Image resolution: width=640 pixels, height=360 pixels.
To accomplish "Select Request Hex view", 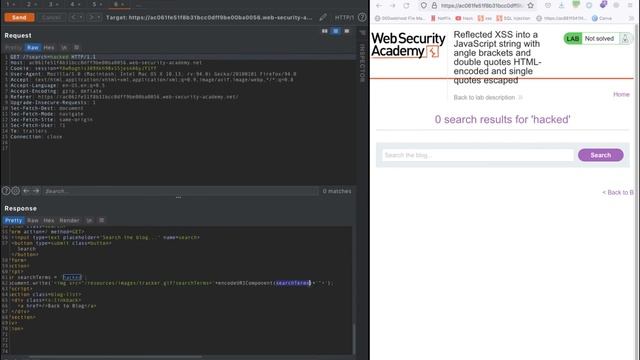I will click(49, 47).
